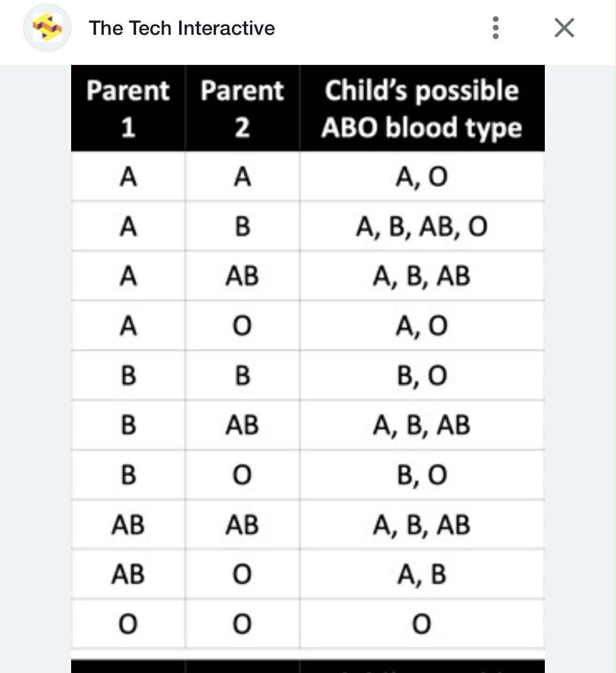
Task: Click the "Parent 2" column header
Action: [242, 108]
